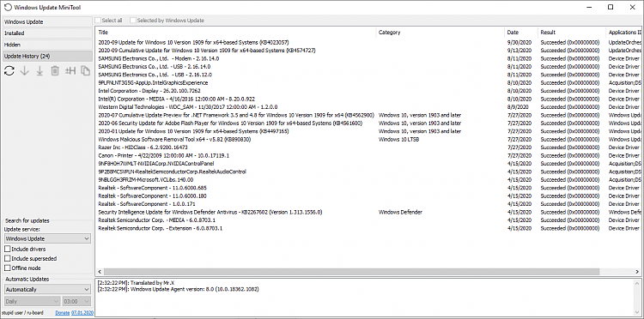Sort by the Category column header
Viewport: 644px width, 319px height.
click(x=440, y=33)
